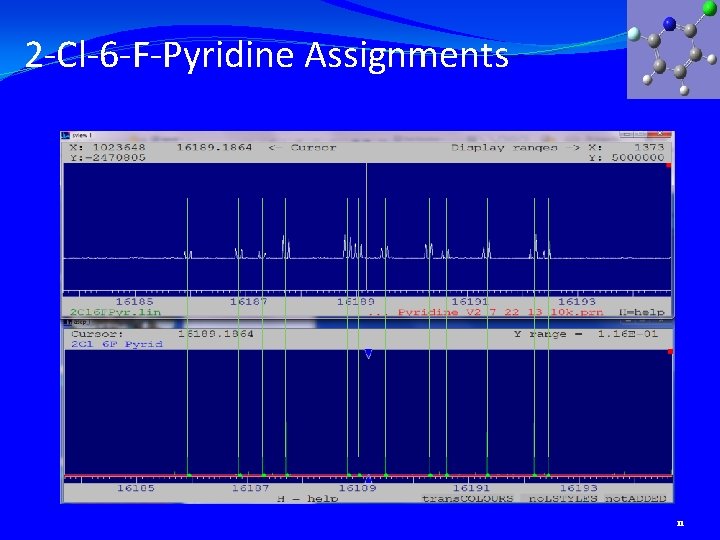Viewport: 720px width, 540px height.
Task: Click the Y:-2470805 readout in upper window
Action: coord(107,158)
